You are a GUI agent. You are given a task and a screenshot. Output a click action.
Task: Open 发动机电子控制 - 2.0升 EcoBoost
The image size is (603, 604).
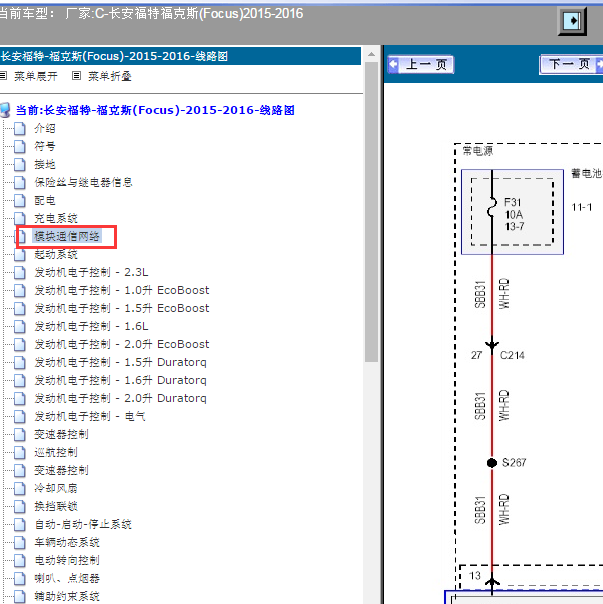pos(122,344)
